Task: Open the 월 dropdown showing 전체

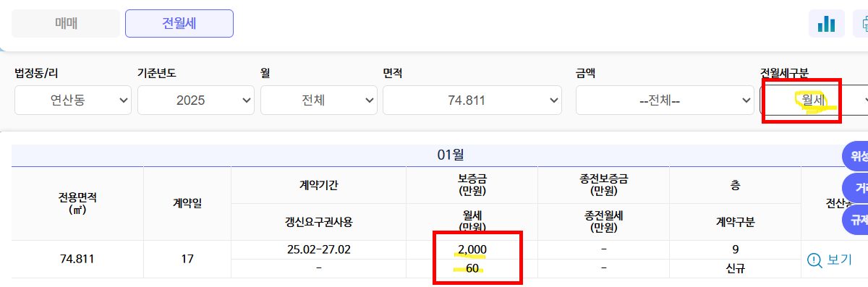Action: [319, 100]
